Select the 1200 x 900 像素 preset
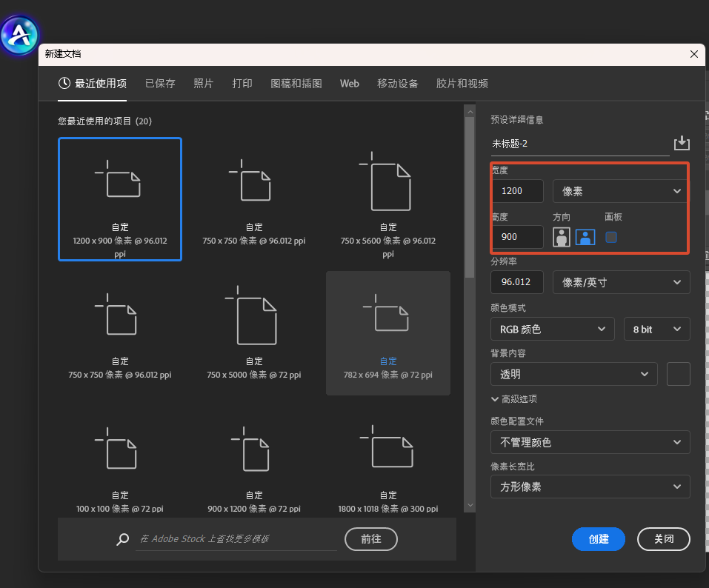 (x=120, y=199)
